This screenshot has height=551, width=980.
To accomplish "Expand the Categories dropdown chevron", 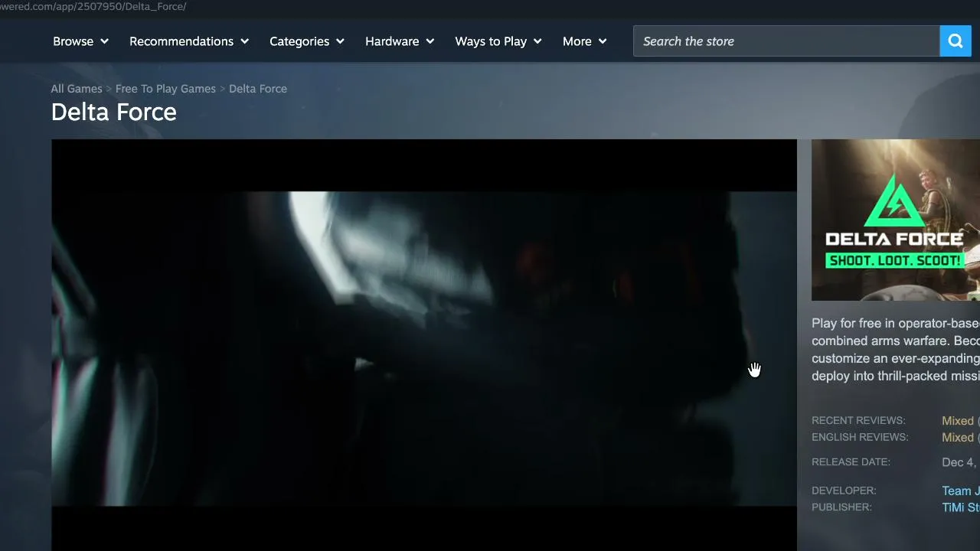I will (340, 41).
